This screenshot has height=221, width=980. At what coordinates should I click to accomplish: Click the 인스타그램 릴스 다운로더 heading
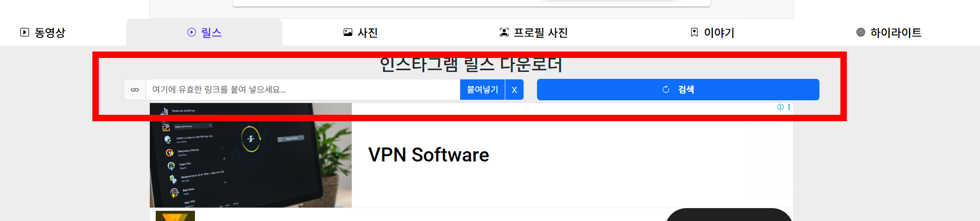[471, 64]
